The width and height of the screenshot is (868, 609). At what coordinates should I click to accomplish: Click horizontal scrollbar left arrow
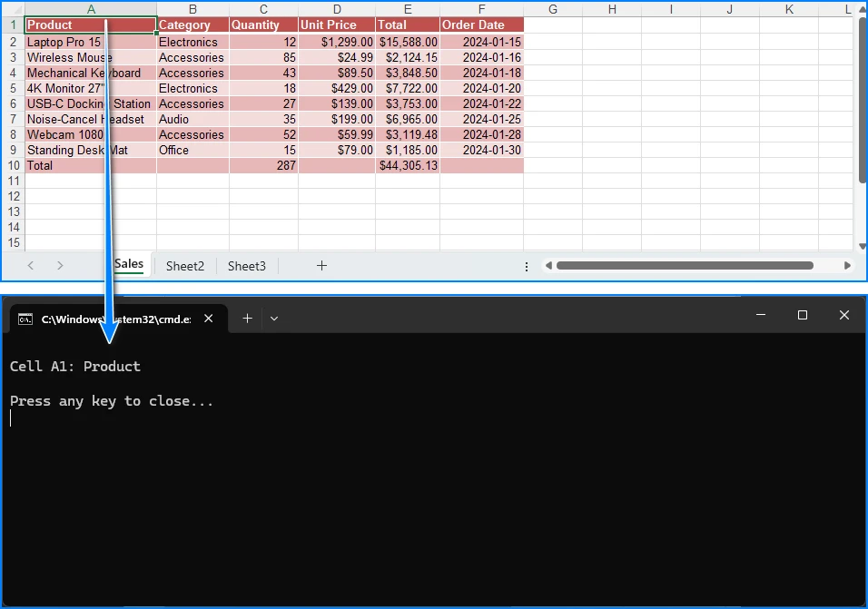tap(548, 266)
